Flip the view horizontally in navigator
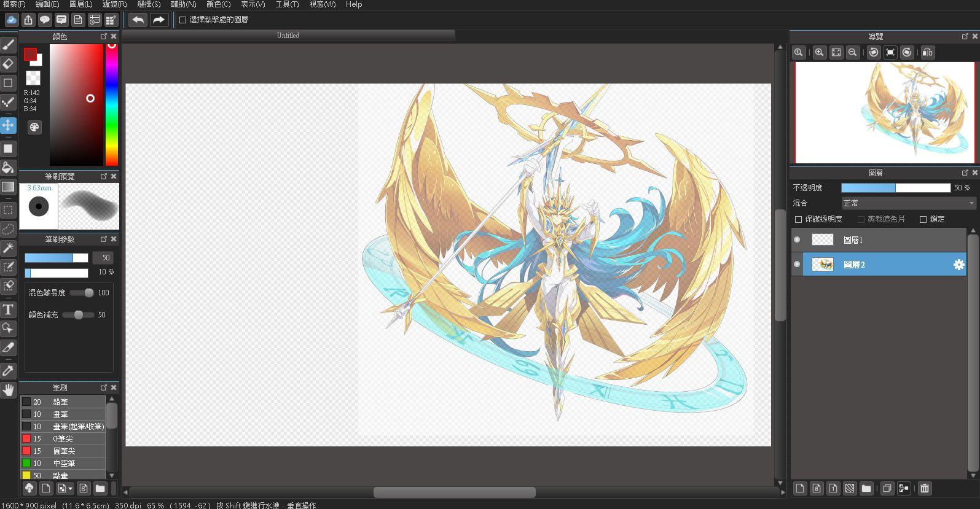The image size is (980, 509). [927, 52]
